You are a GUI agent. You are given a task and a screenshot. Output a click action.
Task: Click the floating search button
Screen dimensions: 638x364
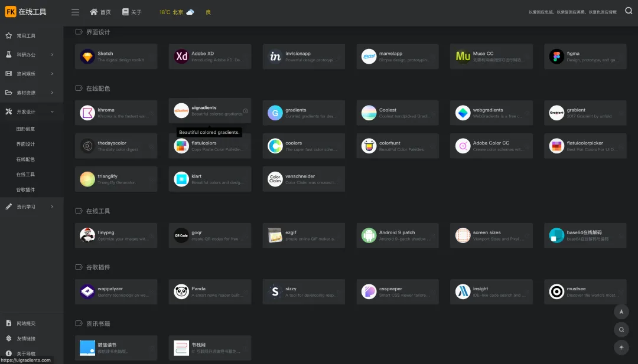click(x=621, y=329)
